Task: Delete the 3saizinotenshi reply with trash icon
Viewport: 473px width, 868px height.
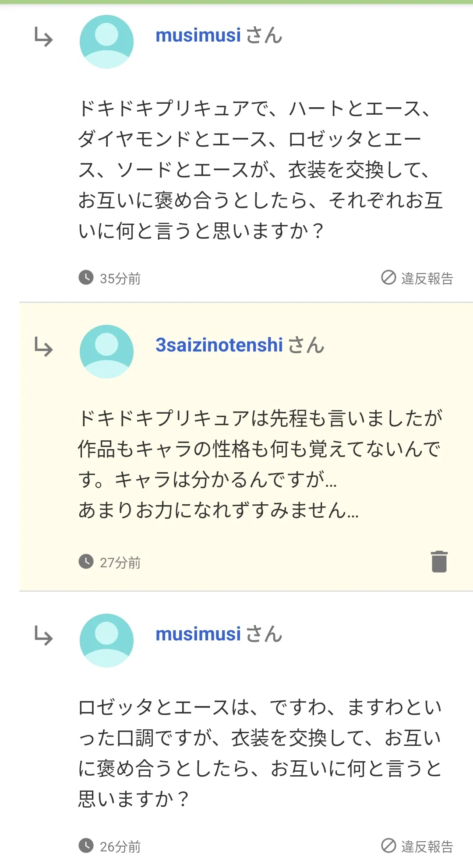Action: coord(439,562)
